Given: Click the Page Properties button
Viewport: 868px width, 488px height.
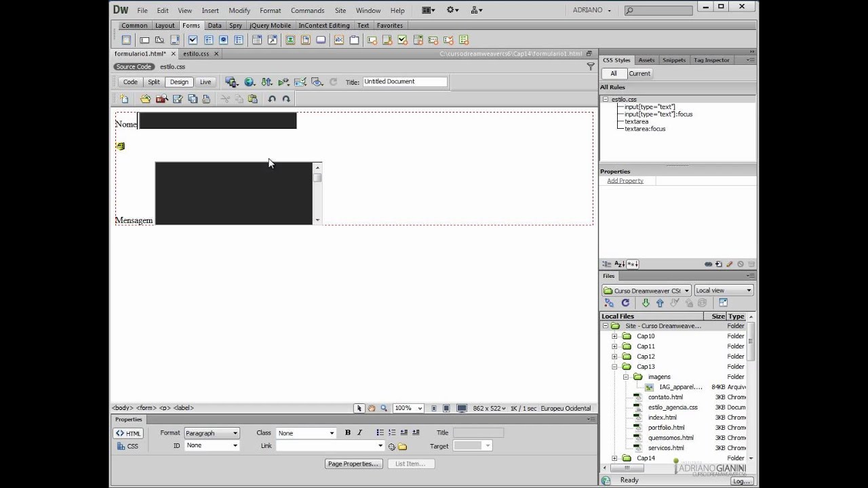Looking at the screenshot, I should tap(353, 464).
